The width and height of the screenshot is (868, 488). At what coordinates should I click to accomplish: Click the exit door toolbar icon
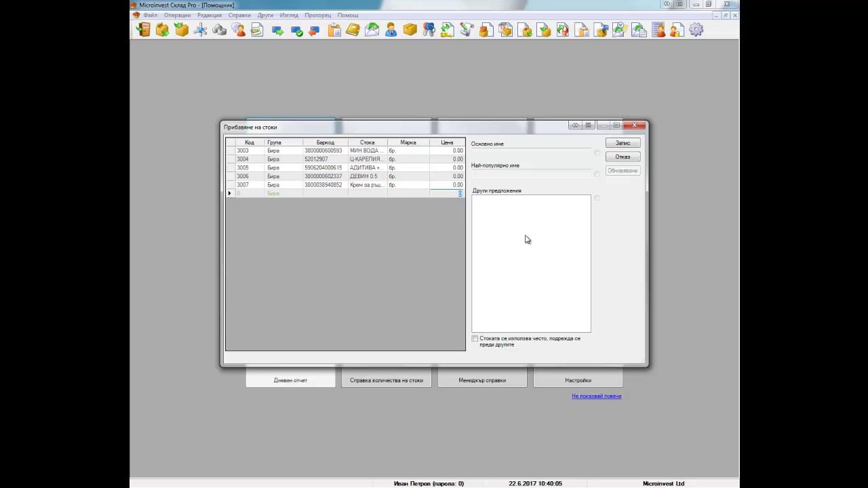point(143,30)
